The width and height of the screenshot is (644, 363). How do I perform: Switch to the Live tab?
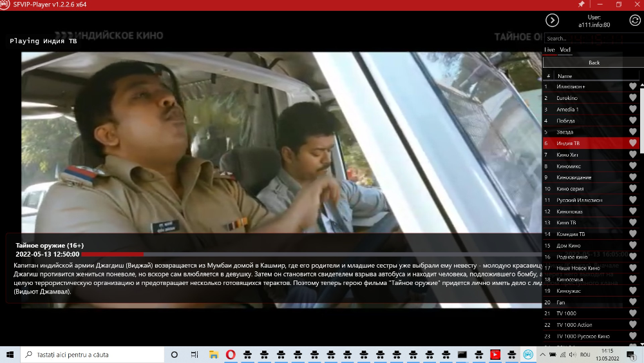(549, 50)
